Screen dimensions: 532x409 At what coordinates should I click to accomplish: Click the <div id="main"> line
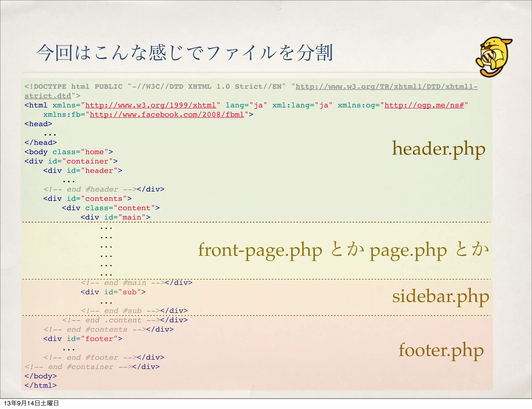tap(116, 217)
